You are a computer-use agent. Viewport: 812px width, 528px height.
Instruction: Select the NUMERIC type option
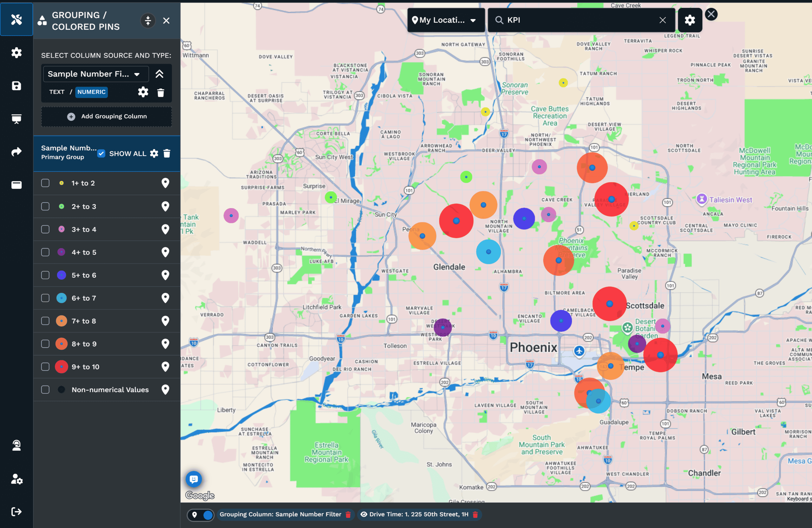point(91,92)
